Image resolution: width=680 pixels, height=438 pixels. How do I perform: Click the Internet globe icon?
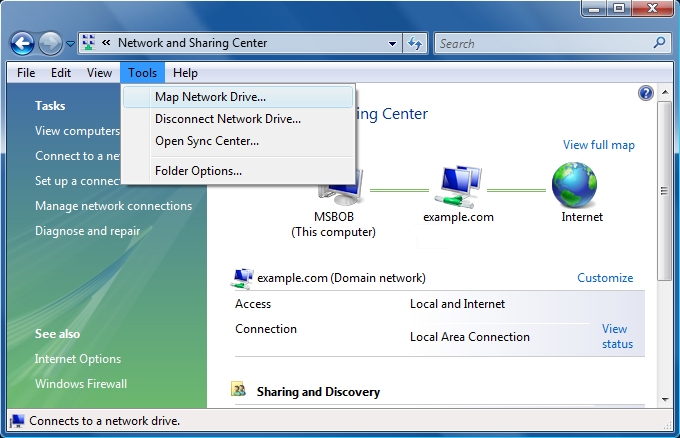click(575, 185)
